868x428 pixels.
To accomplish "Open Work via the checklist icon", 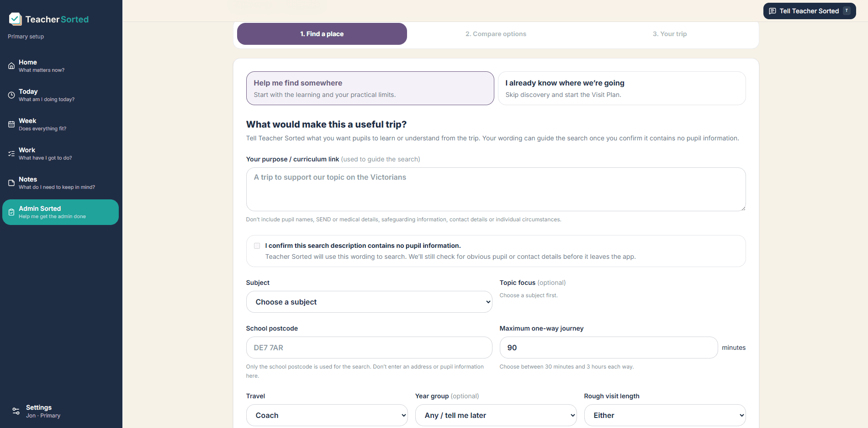I will (x=11, y=154).
